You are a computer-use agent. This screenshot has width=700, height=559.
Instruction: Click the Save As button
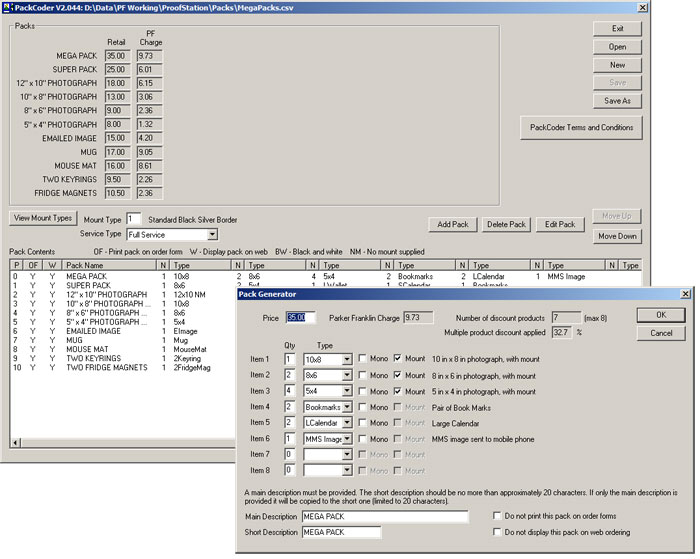617,100
